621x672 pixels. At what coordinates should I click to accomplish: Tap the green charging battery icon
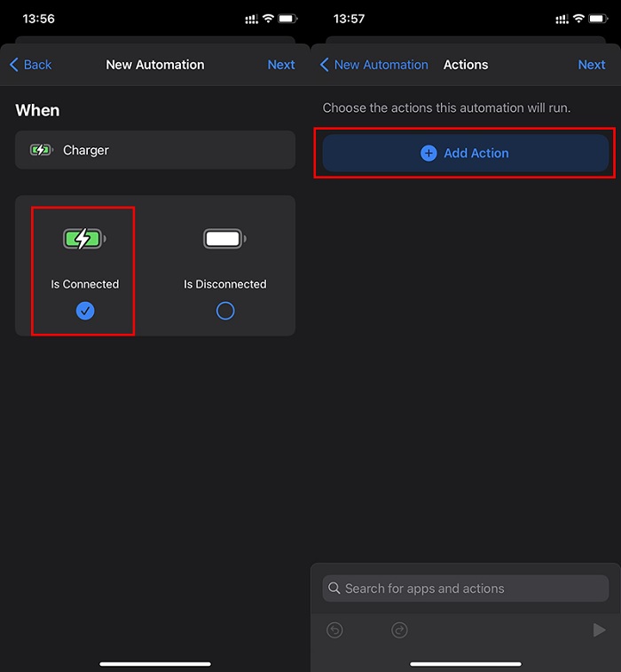84,239
